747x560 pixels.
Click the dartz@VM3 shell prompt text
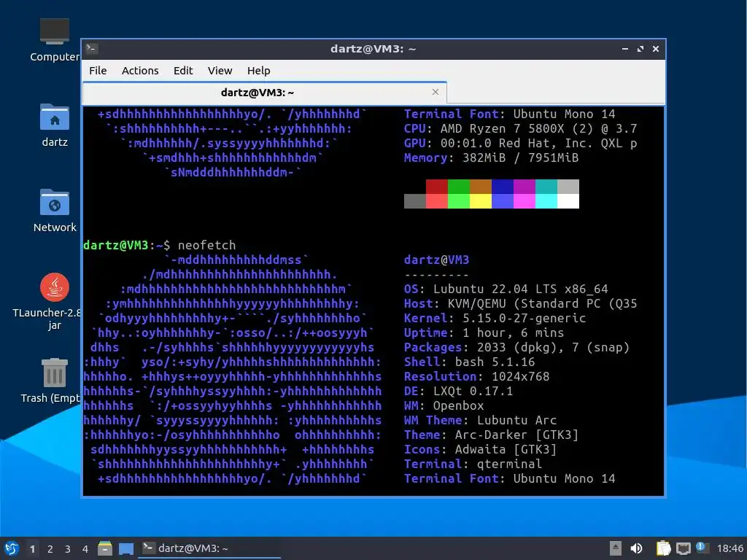(x=126, y=245)
